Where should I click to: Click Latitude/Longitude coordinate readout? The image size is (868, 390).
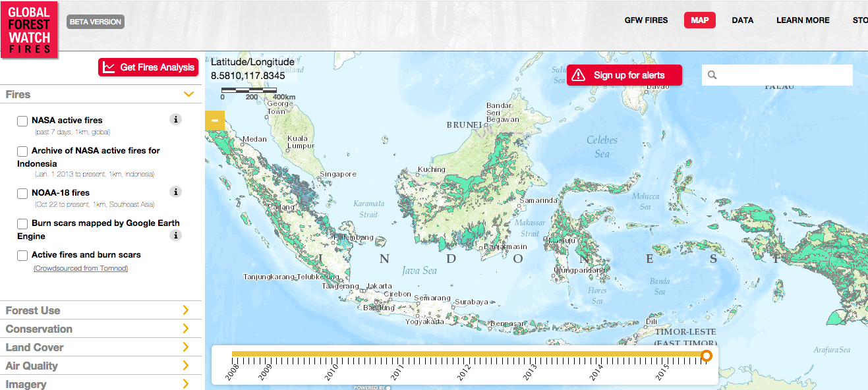pos(252,69)
